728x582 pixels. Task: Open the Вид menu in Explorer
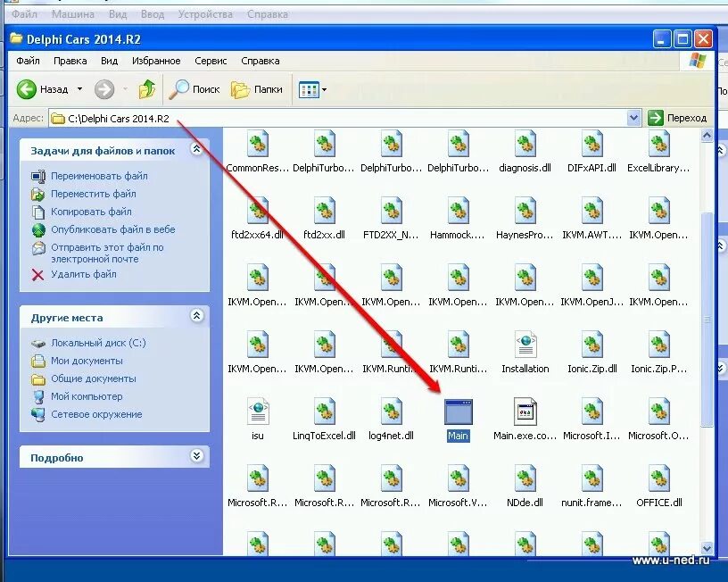tap(109, 61)
